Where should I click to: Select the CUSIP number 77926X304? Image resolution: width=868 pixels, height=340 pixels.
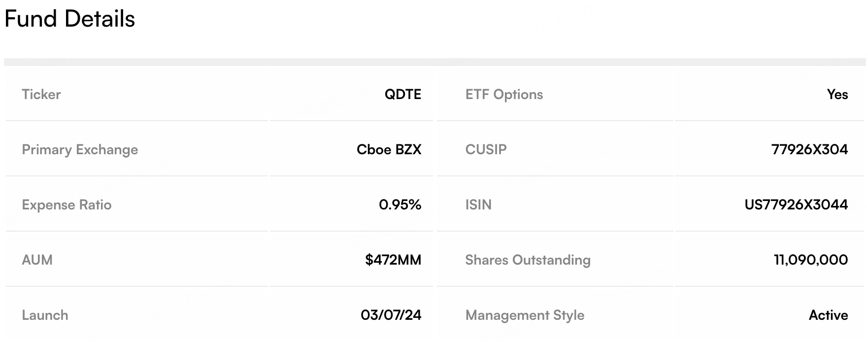809,150
